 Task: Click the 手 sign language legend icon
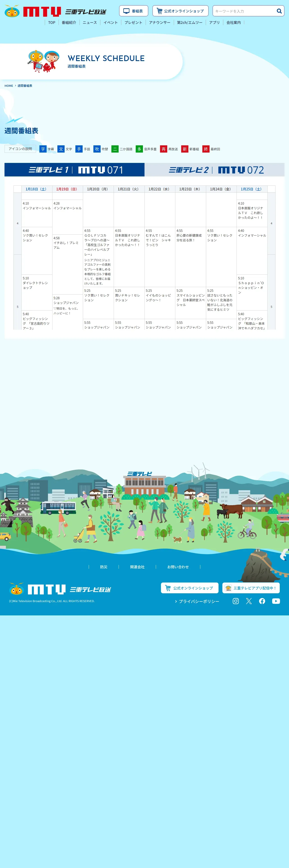click(79, 149)
